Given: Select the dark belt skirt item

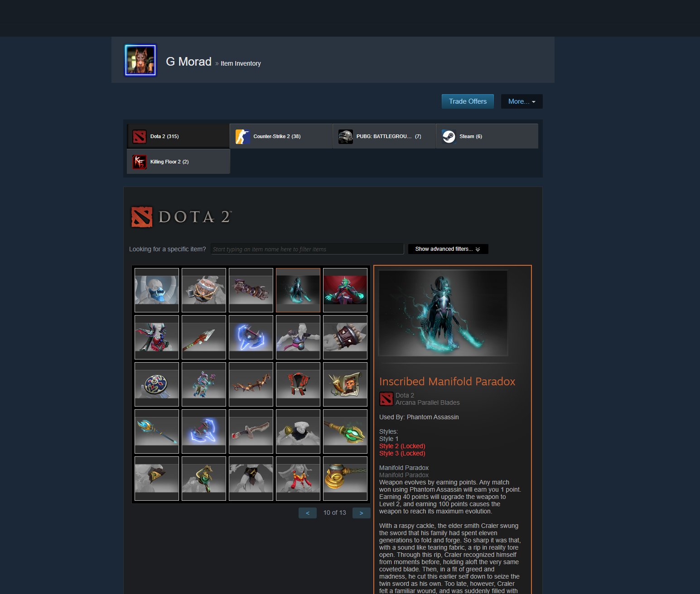Looking at the screenshot, I should click(x=251, y=479).
